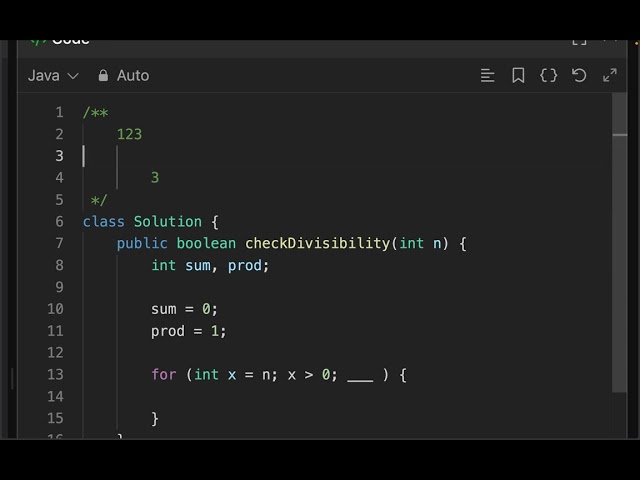Click line number 3 in the gutter
The image size is (640, 480).
(x=60, y=156)
